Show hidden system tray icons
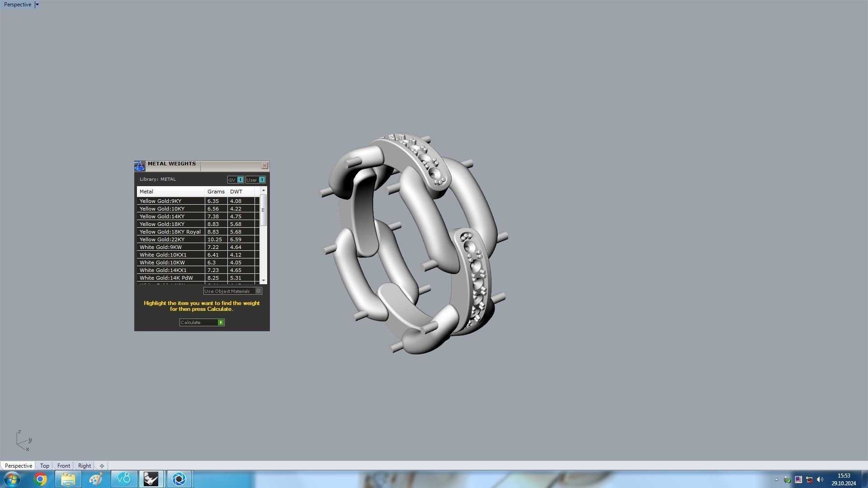The image size is (868, 488). coord(776,480)
